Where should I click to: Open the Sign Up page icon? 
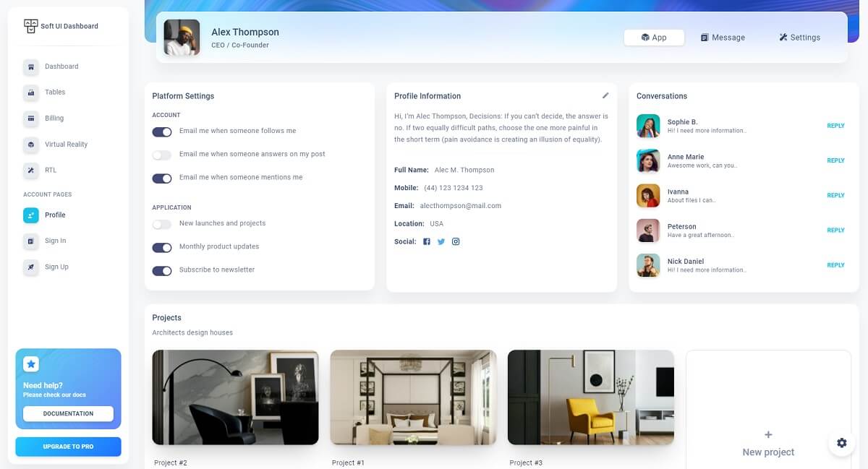pos(30,267)
